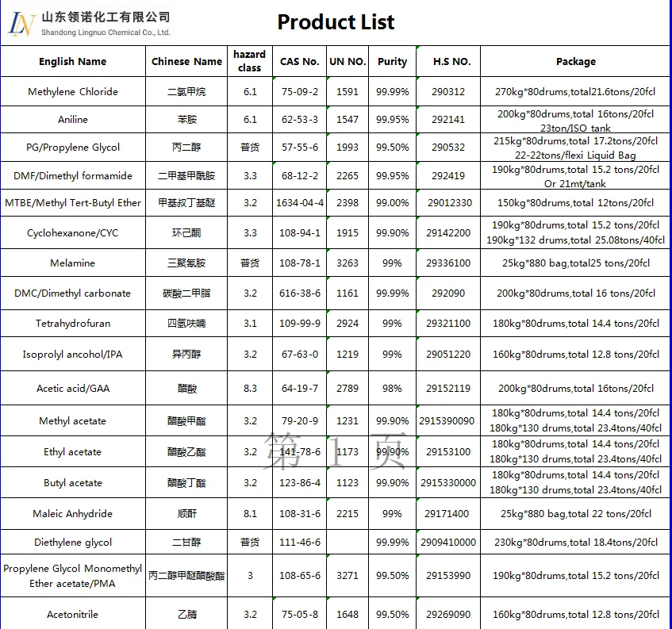Select CAS number 616-38-6
The height and width of the screenshot is (629, 672).
tap(300, 293)
